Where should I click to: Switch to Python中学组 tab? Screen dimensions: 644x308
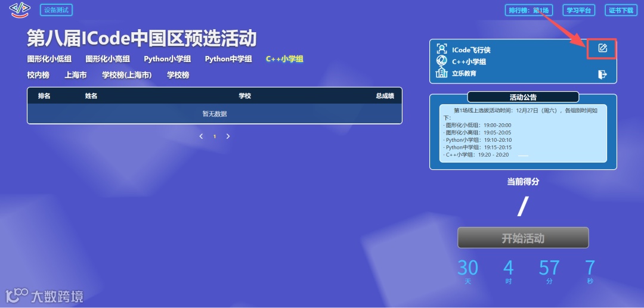pyautogui.click(x=228, y=59)
